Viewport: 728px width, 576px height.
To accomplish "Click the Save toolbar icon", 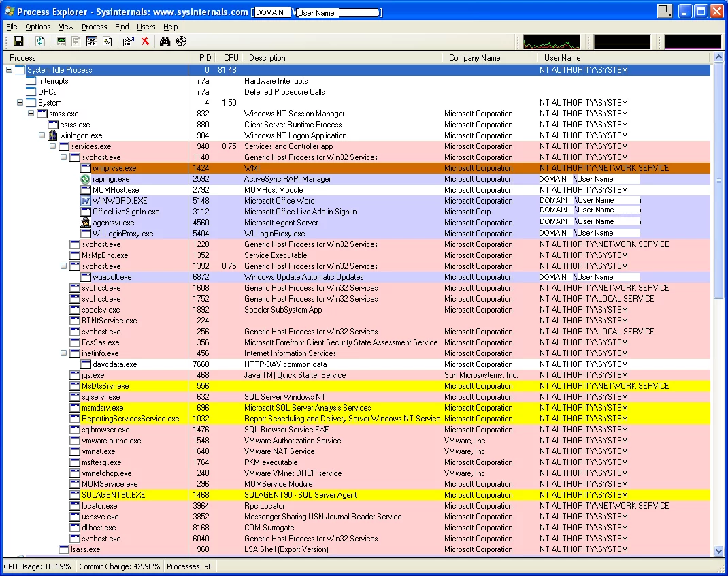I will (x=18, y=42).
